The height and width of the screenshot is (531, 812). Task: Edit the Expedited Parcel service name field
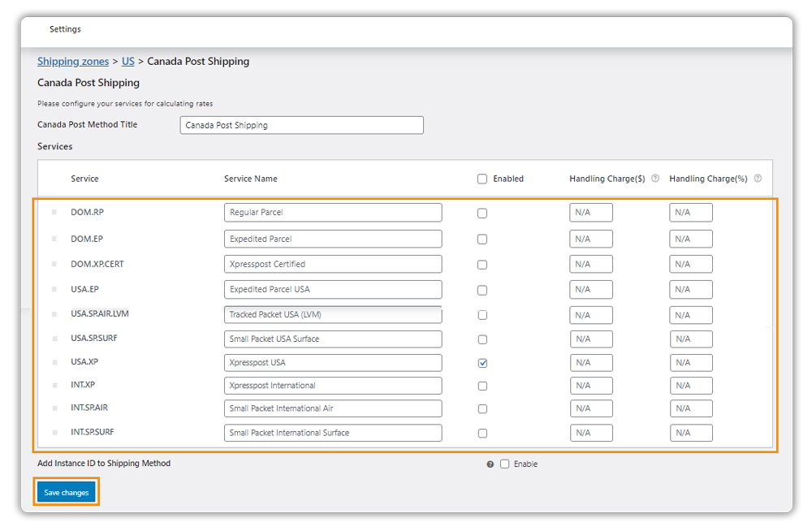click(x=333, y=239)
